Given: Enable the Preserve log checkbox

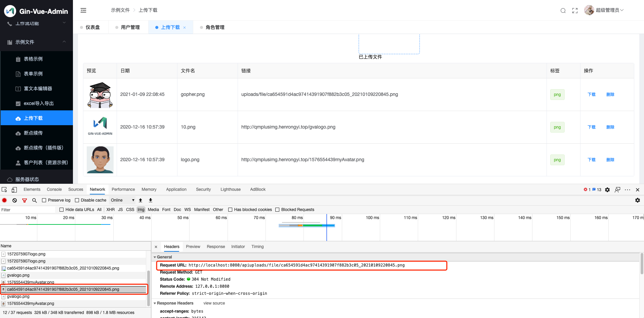Looking at the screenshot, I should 44,200.
